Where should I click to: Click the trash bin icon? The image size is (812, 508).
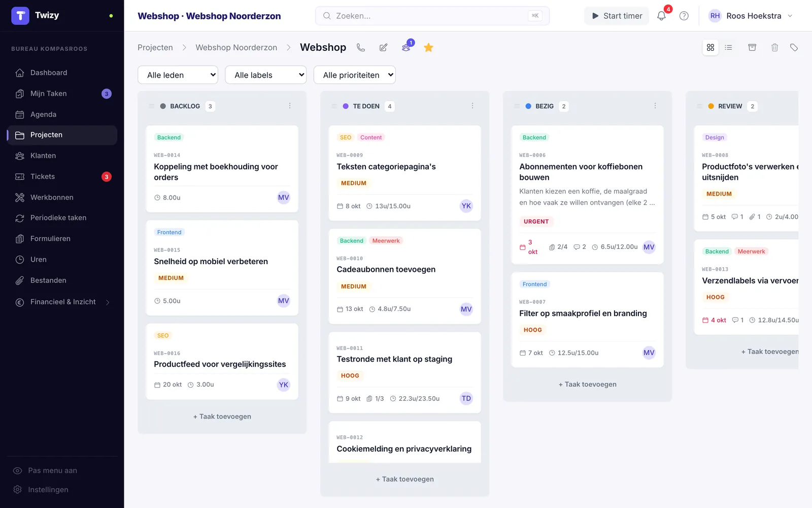click(x=774, y=47)
